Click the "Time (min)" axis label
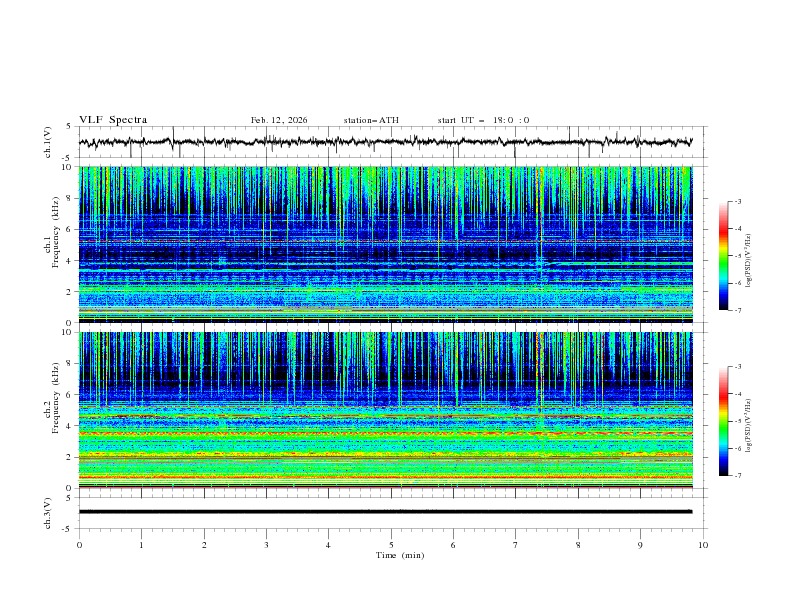792x612 pixels. click(400, 555)
